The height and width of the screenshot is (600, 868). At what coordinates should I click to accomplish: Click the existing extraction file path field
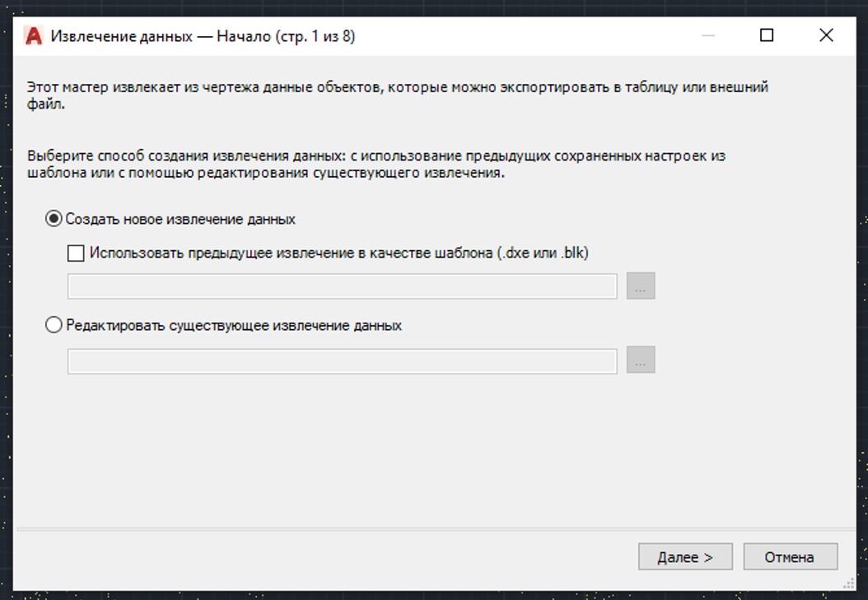(x=342, y=361)
